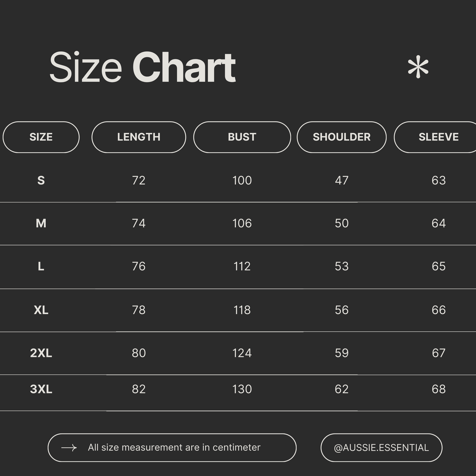The width and height of the screenshot is (476, 476).
Task: Select the SIZE column header pill
Action: click(41, 137)
